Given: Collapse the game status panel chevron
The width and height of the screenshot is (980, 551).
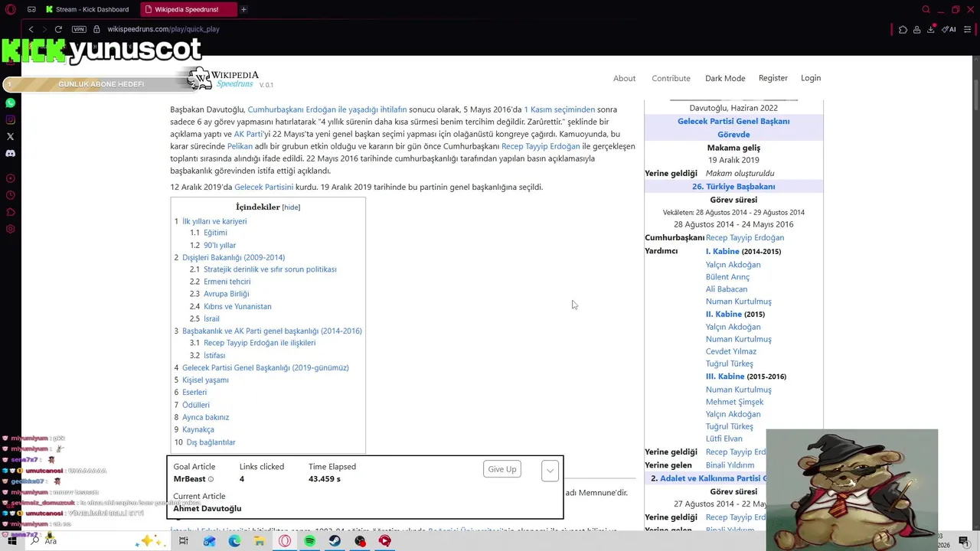Looking at the screenshot, I should point(550,471).
